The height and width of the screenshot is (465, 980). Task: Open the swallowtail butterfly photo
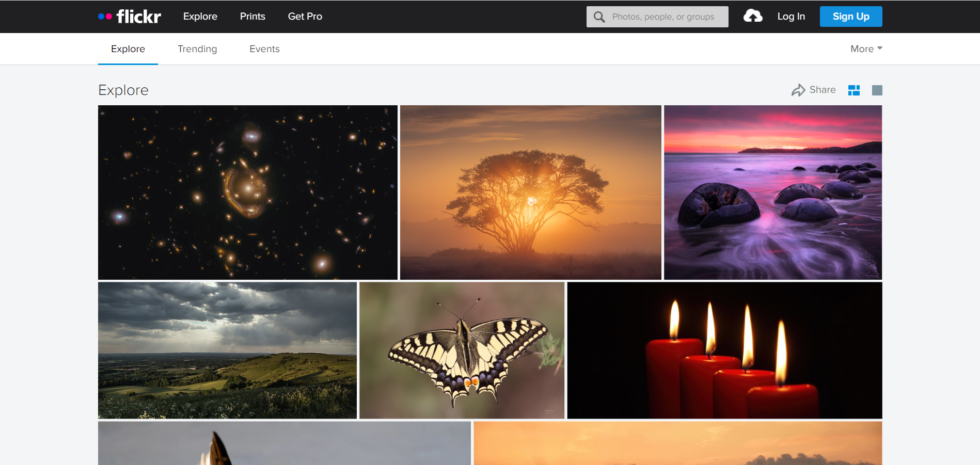click(x=462, y=350)
